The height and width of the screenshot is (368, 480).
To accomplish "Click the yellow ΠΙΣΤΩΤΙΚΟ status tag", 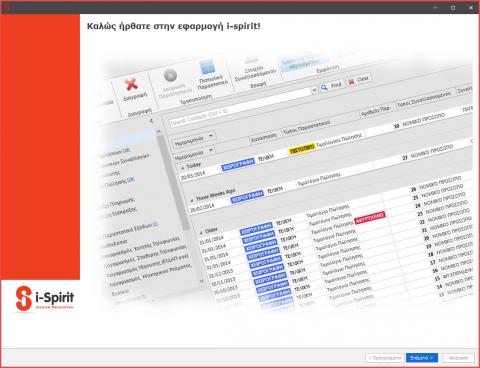I will coord(302,149).
